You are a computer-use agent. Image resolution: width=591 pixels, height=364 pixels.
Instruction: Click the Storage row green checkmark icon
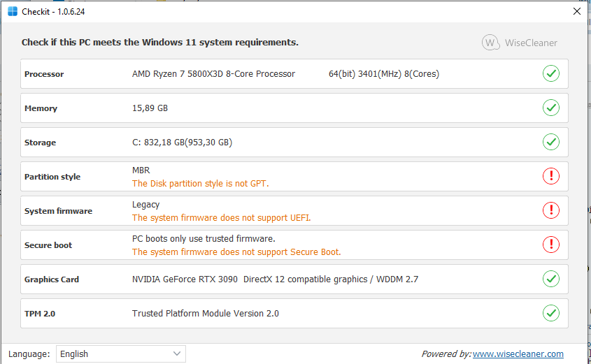[551, 142]
